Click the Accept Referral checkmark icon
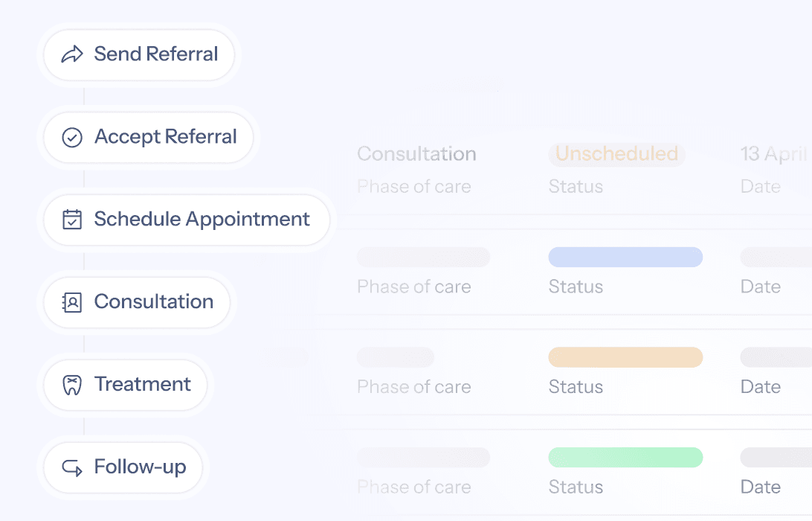Viewport: 812px width, 521px height. (72, 137)
